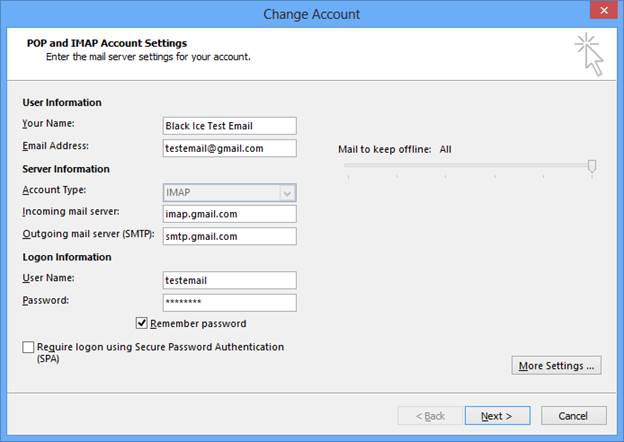Click the POP and IMAP Account Settings heading
The height and width of the screenshot is (442, 624).
[107, 43]
